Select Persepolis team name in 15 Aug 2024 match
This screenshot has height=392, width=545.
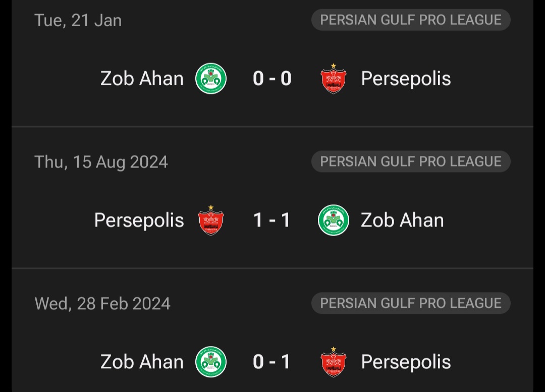coord(139,220)
